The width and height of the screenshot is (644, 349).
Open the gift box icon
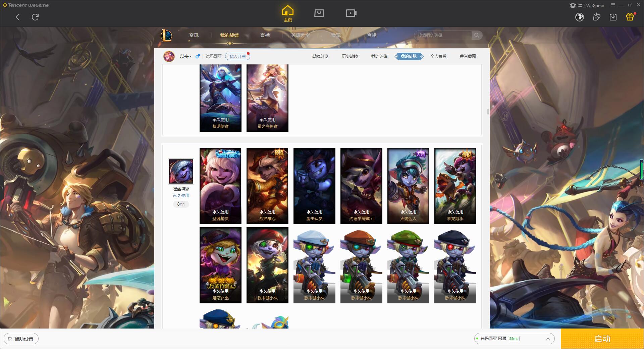[x=630, y=16]
